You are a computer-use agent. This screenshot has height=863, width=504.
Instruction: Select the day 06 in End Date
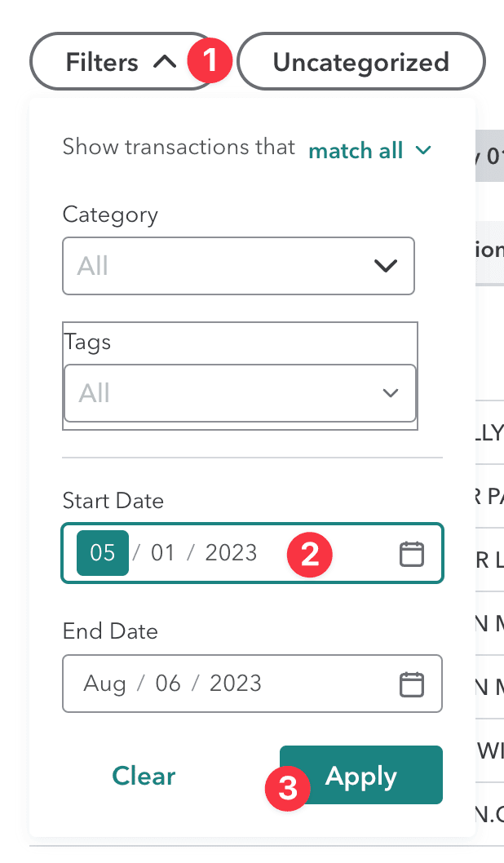pos(168,683)
